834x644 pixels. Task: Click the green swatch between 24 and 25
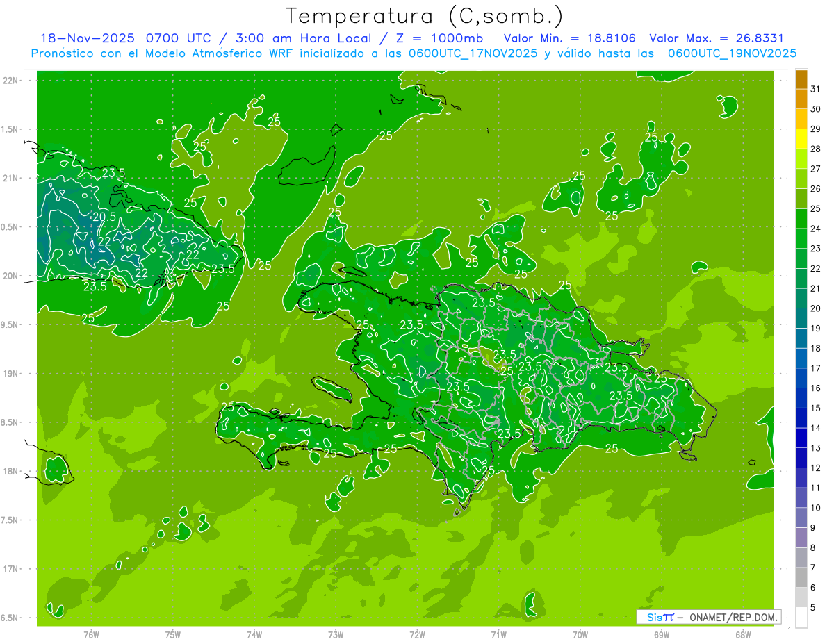[x=801, y=219]
